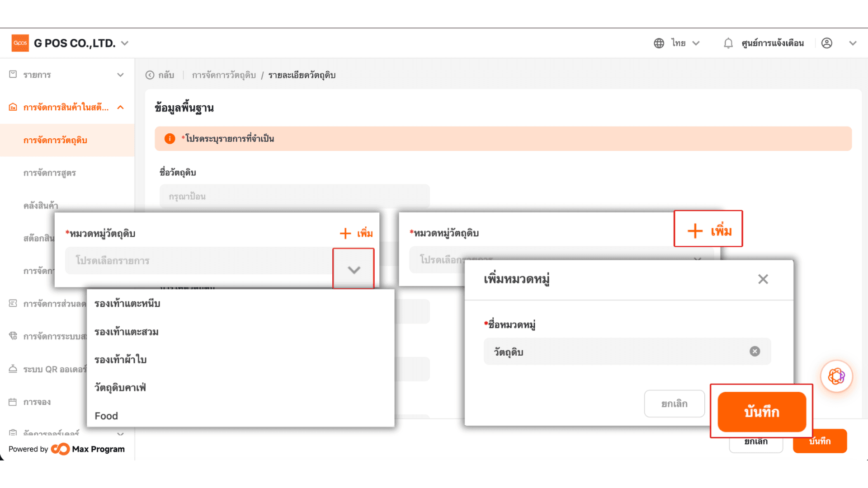Clear the วัตถุดิบ category name field
Screen dimensions: 868x488
click(755, 351)
